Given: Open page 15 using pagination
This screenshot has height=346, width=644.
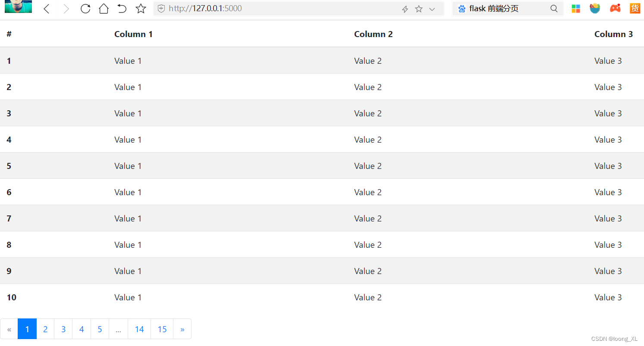Looking at the screenshot, I should tap(162, 329).
